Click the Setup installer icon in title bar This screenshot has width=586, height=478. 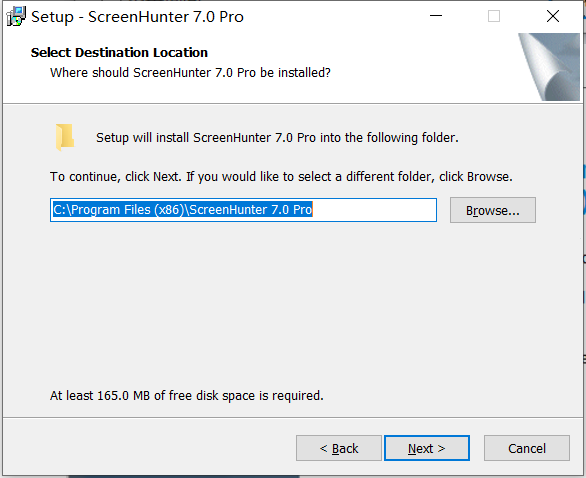(x=16, y=16)
